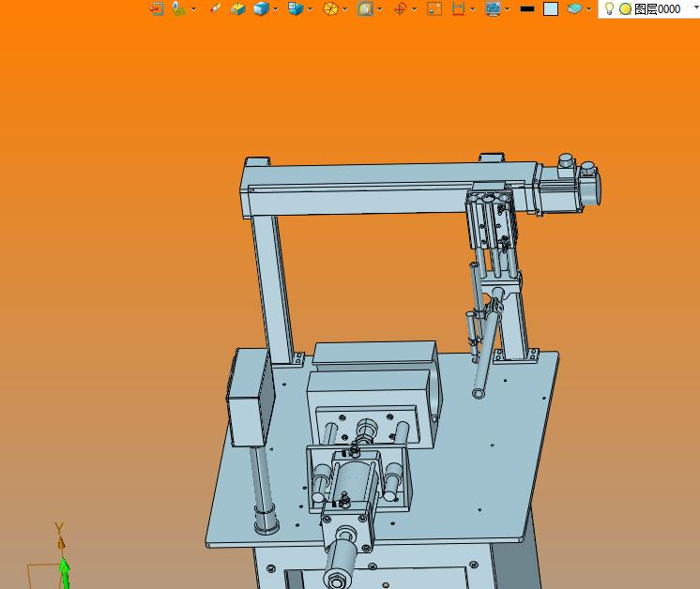Click the light blue face color swatch

[x=551, y=9]
